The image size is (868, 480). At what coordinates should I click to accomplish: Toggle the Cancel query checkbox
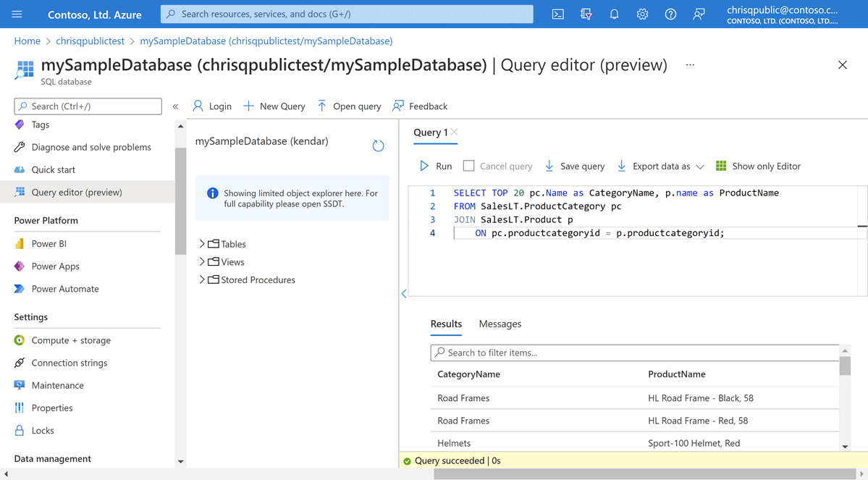(x=469, y=166)
